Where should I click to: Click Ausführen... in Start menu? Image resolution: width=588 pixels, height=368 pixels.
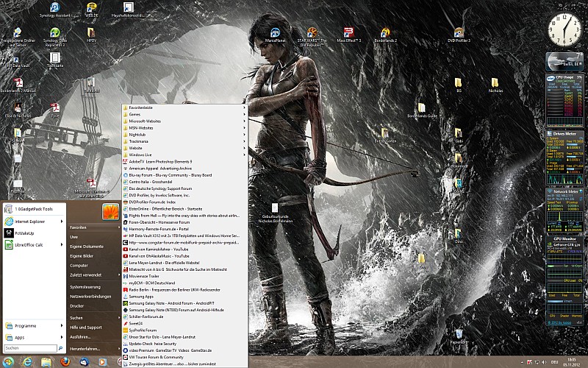click(95, 337)
